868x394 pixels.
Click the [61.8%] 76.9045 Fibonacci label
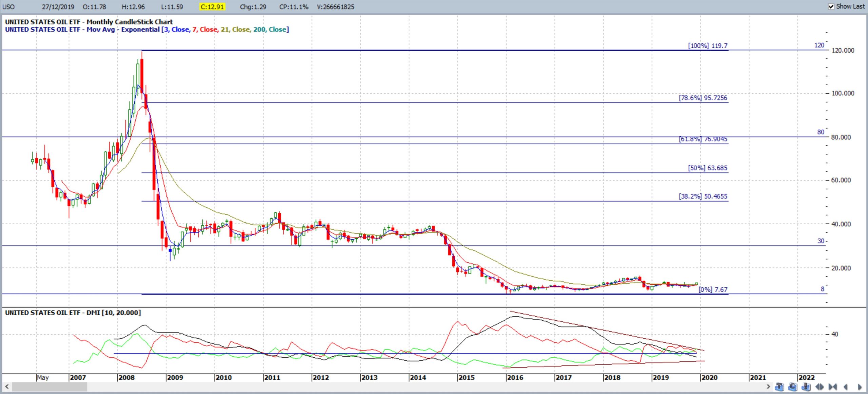tap(703, 139)
